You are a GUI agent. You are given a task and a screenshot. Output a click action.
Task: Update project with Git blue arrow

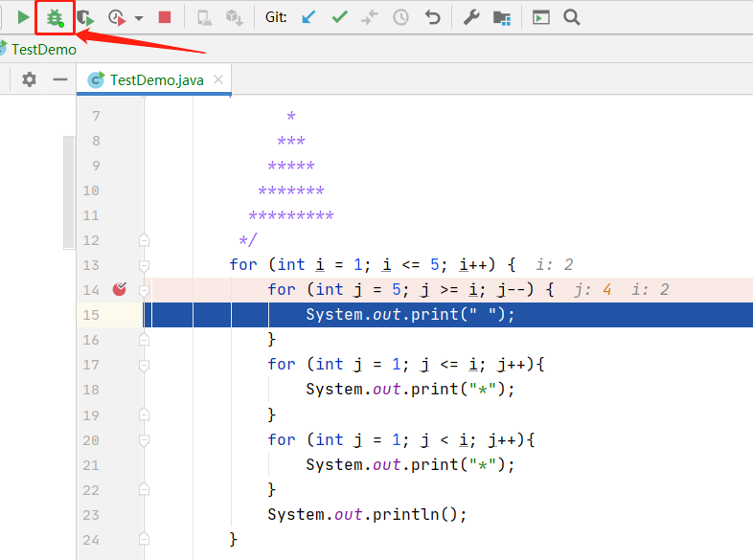pos(308,18)
